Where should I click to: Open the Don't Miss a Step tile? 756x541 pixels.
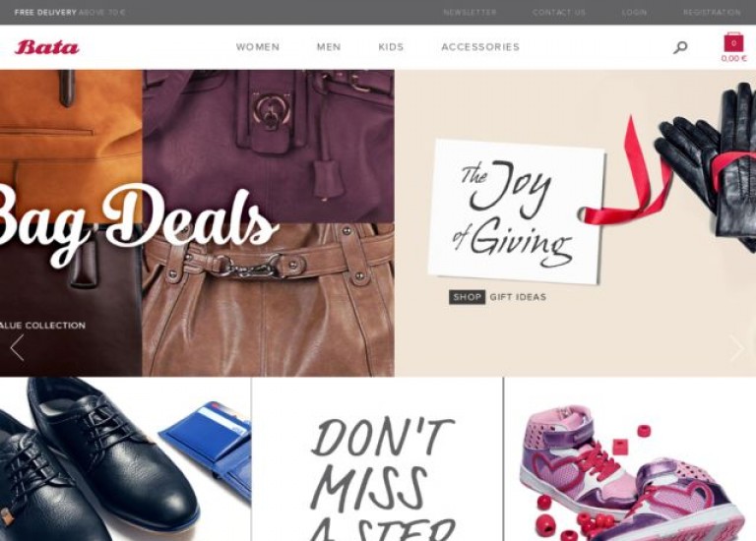(378, 459)
